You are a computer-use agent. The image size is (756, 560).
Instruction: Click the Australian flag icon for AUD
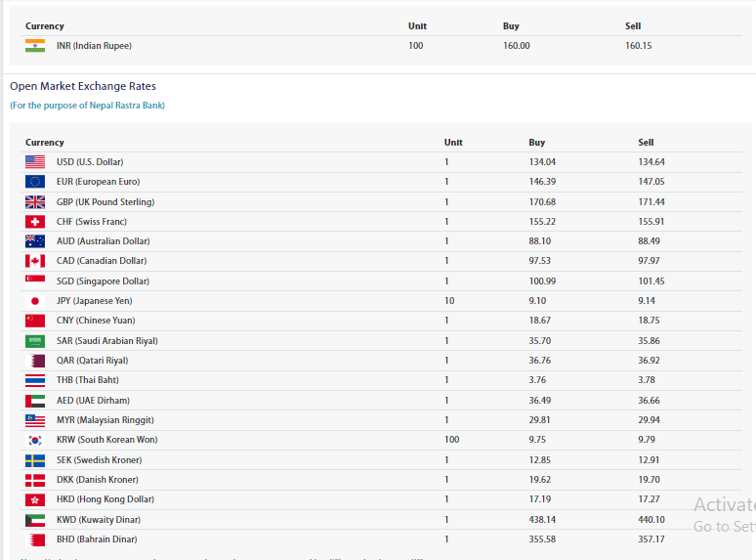pyautogui.click(x=35, y=241)
